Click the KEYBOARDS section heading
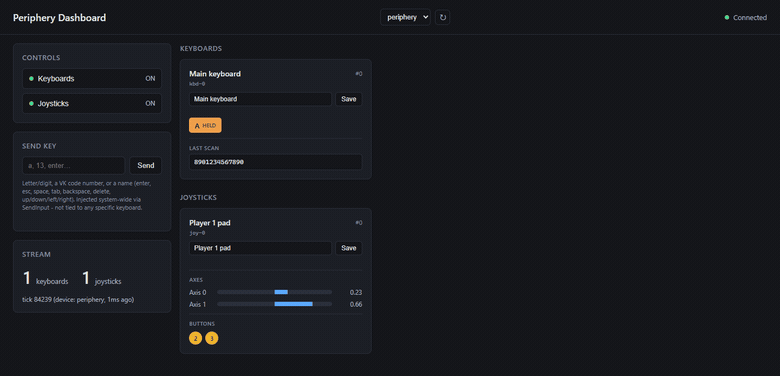Image resolution: width=780 pixels, height=376 pixels. click(201, 49)
